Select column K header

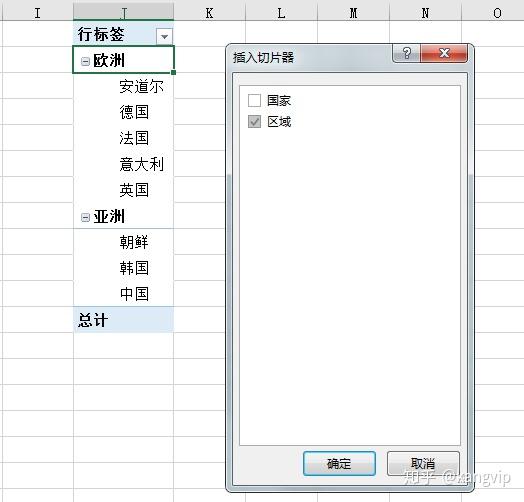210,13
